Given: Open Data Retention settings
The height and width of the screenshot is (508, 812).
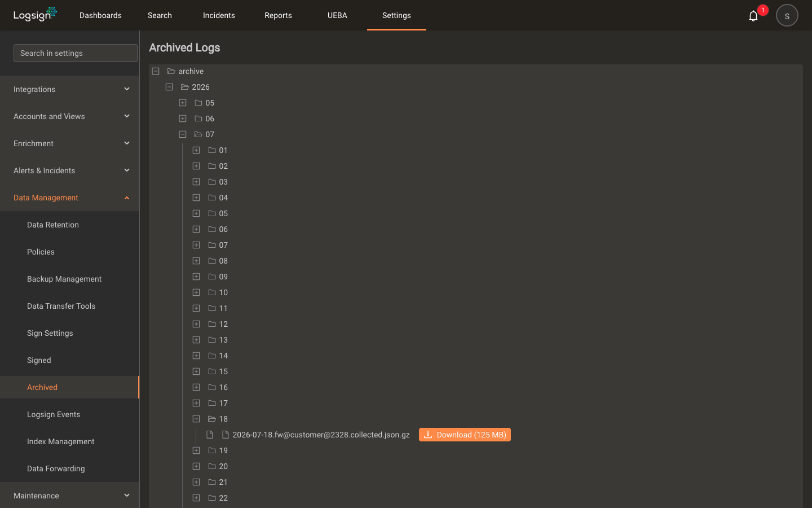Looking at the screenshot, I should point(53,225).
